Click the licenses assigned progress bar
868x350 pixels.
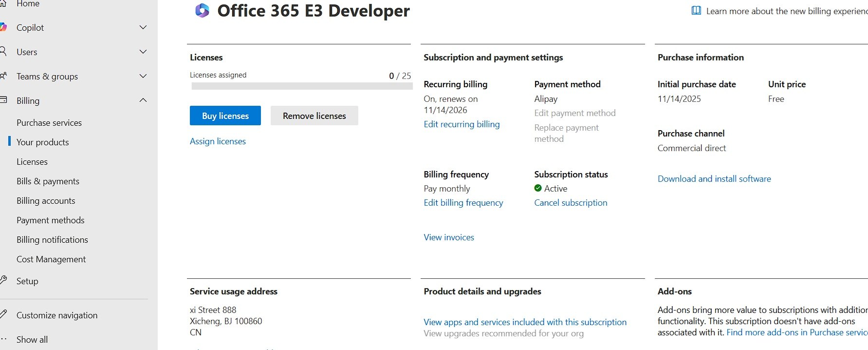point(302,86)
